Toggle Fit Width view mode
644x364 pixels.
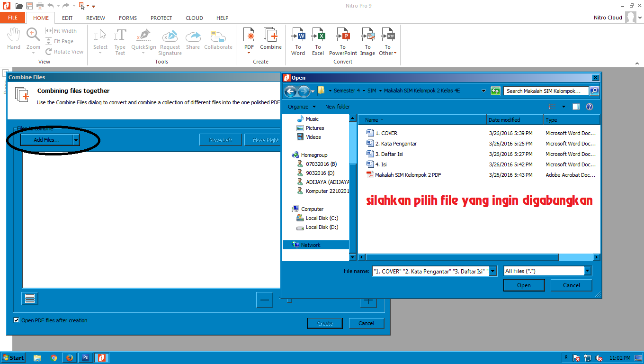pyautogui.click(x=63, y=30)
